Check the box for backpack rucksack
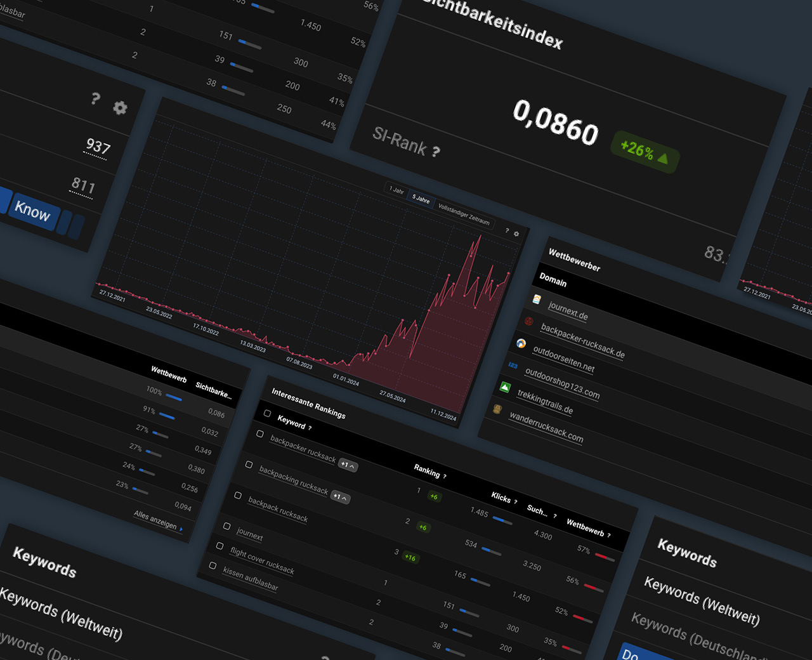This screenshot has height=660, width=812. (238, 496)
